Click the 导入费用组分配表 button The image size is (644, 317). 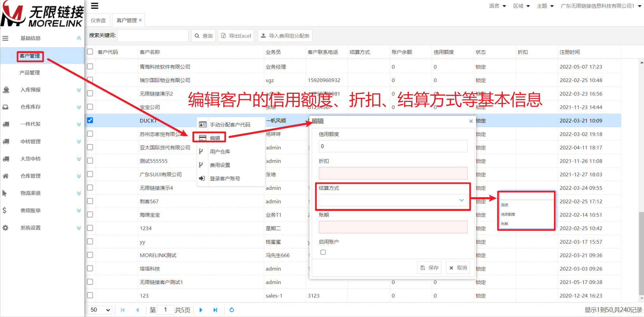(x=285, y=36)
